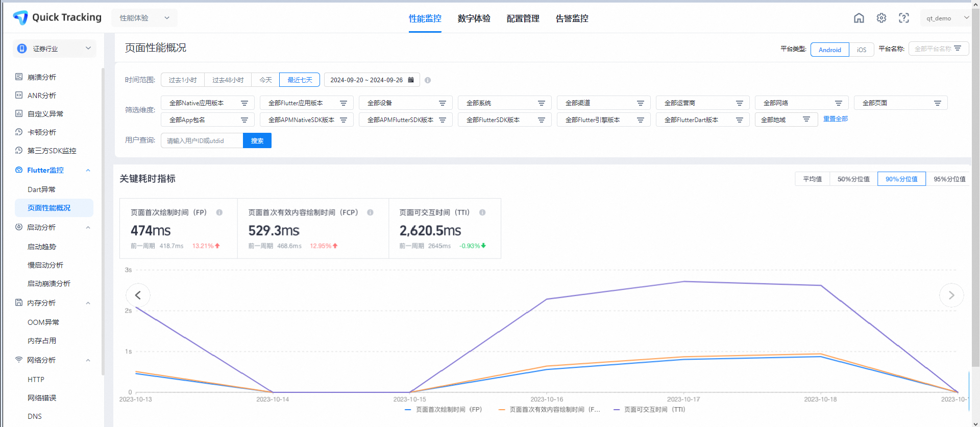Viewport: 980px width, 427px height.
Task: Click info icon beside date range
Action: coord(428,80)
